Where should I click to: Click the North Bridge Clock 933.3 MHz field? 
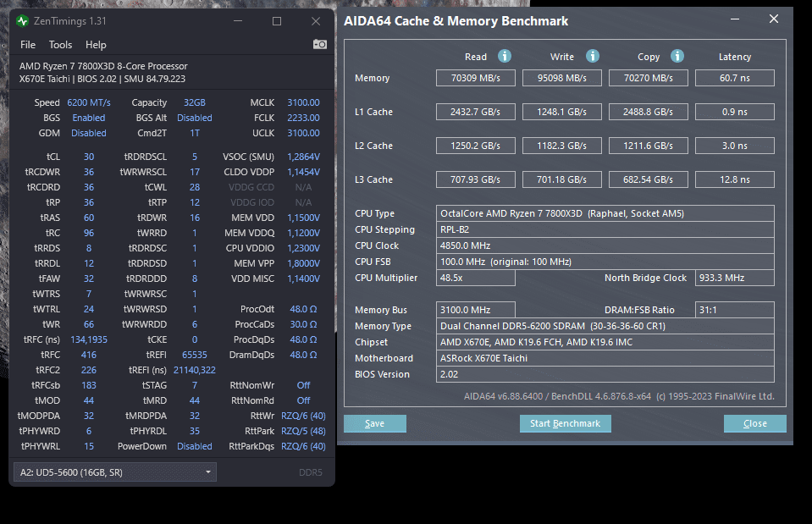tap(735, 278)
